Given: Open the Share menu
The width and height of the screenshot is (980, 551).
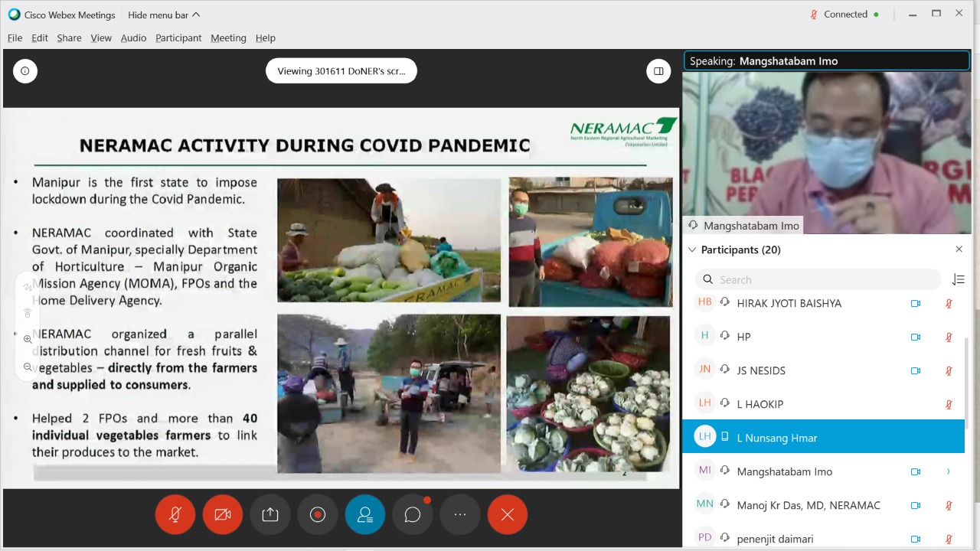Looking at the screenshot, I should pyautogui.click(x=69, y=37).
